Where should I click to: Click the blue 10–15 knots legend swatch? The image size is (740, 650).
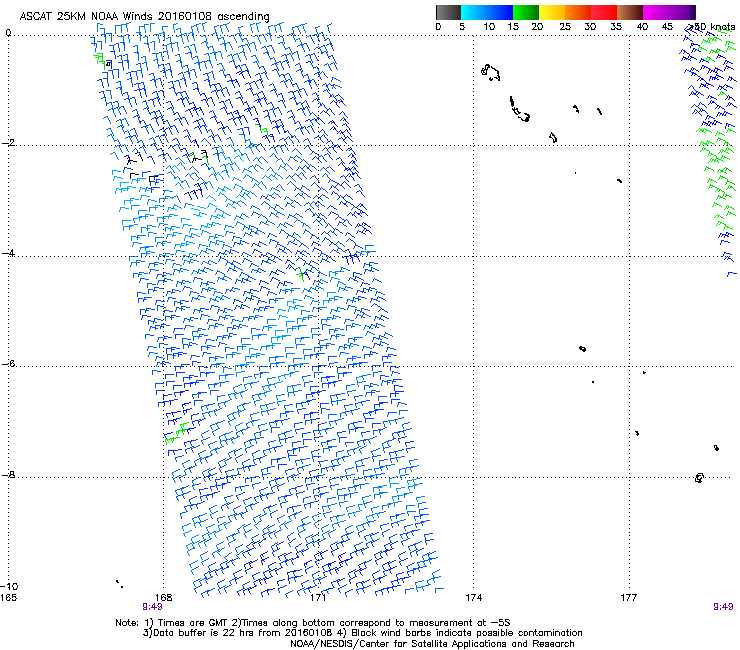point(500,12)
